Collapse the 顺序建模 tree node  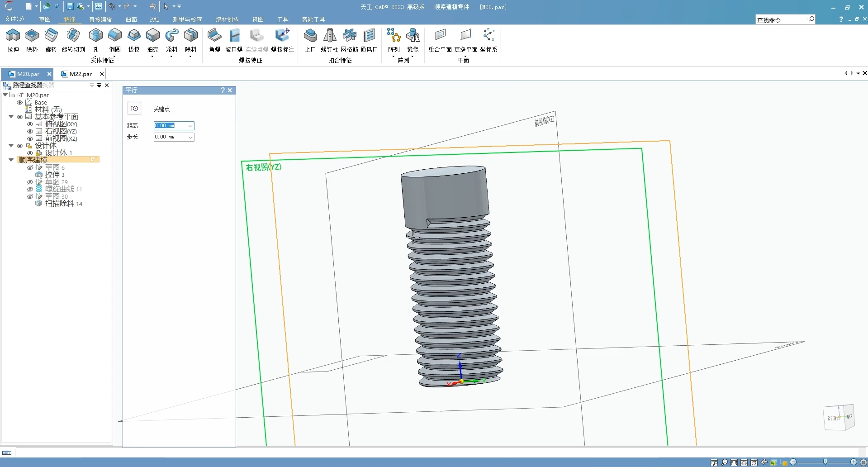point(11,160)
